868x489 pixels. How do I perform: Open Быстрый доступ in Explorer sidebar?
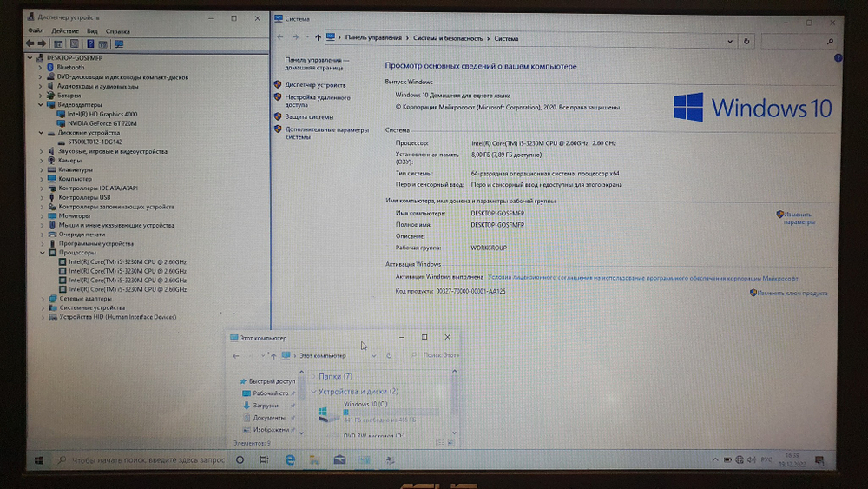271,381
